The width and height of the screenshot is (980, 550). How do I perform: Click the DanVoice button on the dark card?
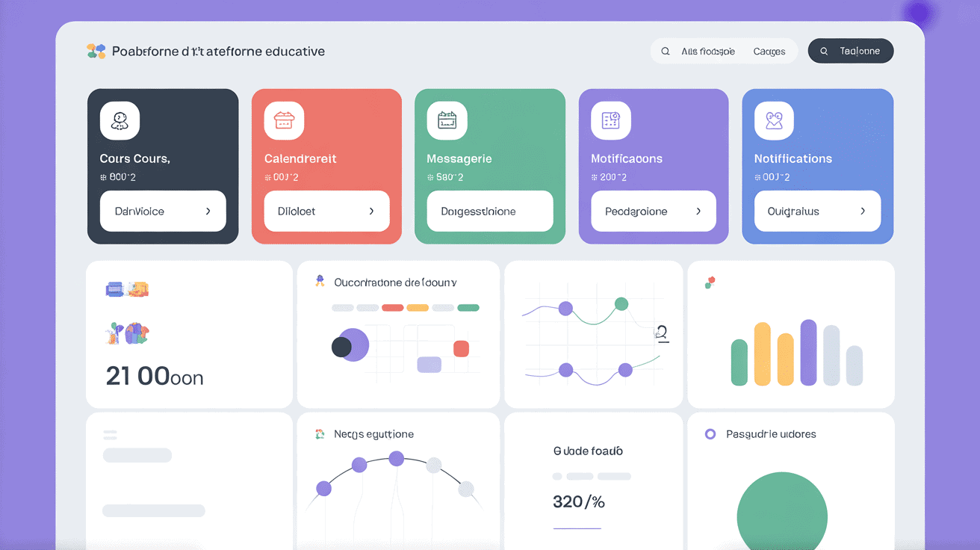pos(163,211)
